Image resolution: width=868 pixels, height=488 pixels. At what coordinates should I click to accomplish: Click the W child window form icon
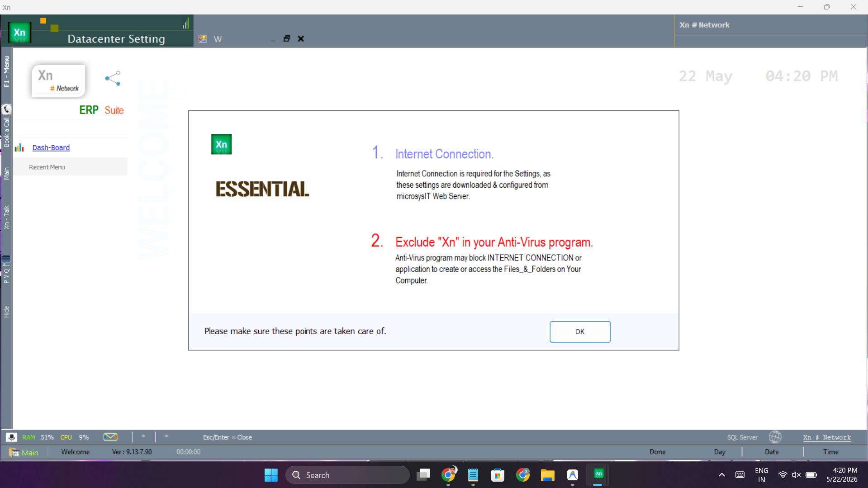point(203,39)
